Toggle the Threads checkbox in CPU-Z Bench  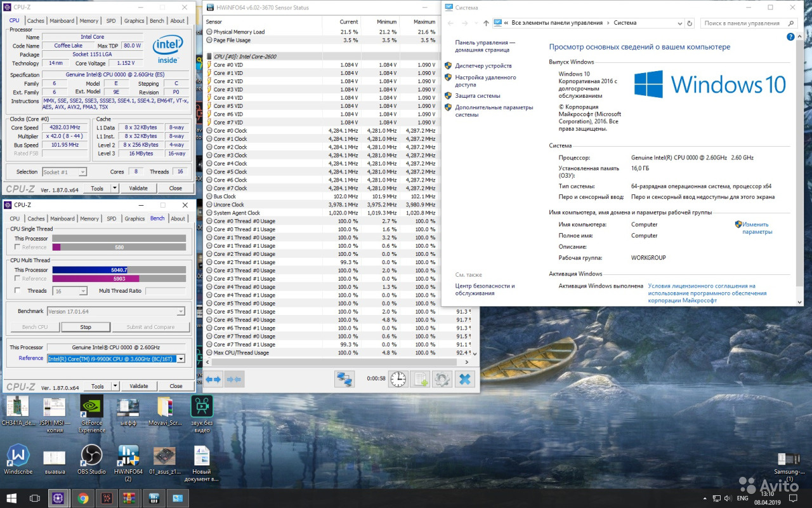(x=18, y=290)
